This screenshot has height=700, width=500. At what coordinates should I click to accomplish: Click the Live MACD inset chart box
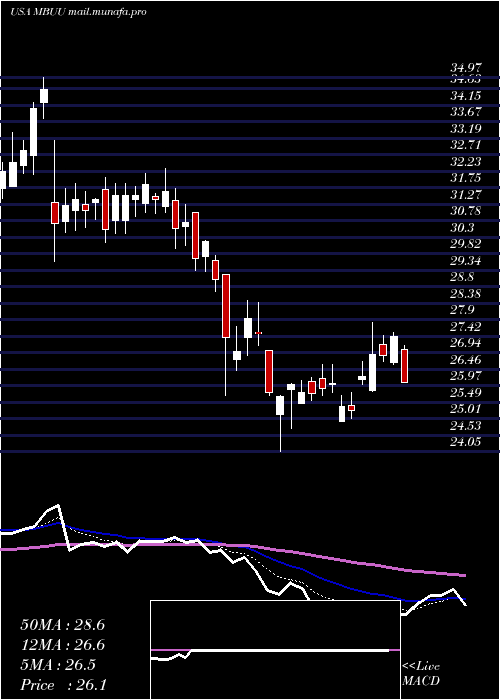(275, 650)
